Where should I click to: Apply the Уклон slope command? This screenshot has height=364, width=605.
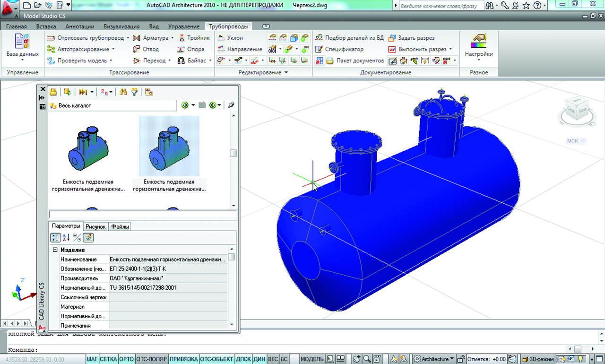[x=230, y=38]
